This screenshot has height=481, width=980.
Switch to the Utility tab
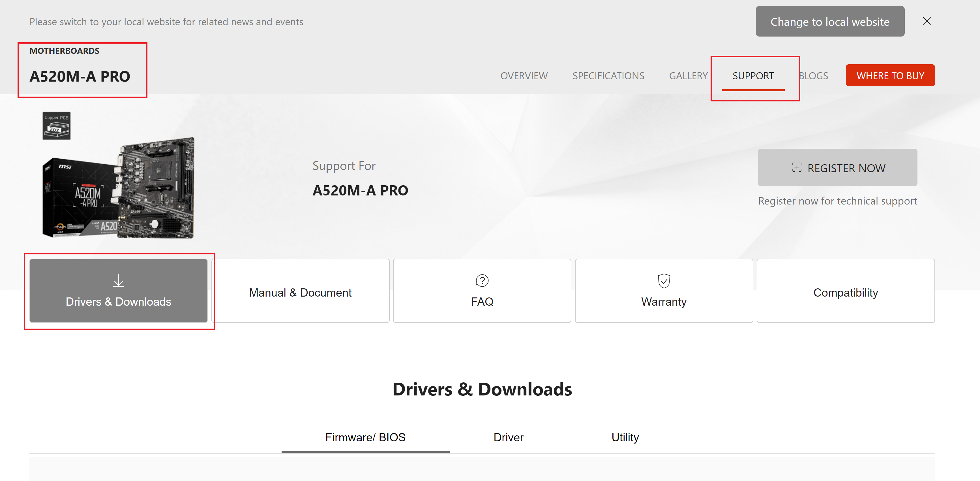tap(625, 437)
